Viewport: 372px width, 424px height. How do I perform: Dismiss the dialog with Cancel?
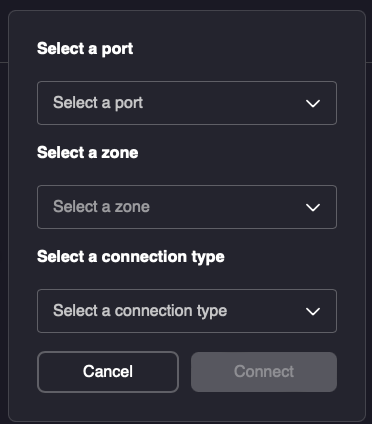pos(108,372)
